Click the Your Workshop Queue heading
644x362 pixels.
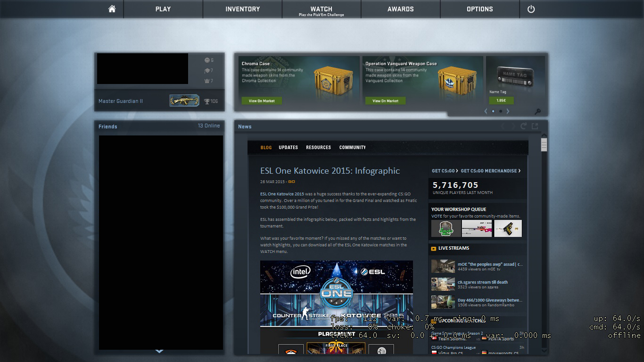tap(459, 209)
